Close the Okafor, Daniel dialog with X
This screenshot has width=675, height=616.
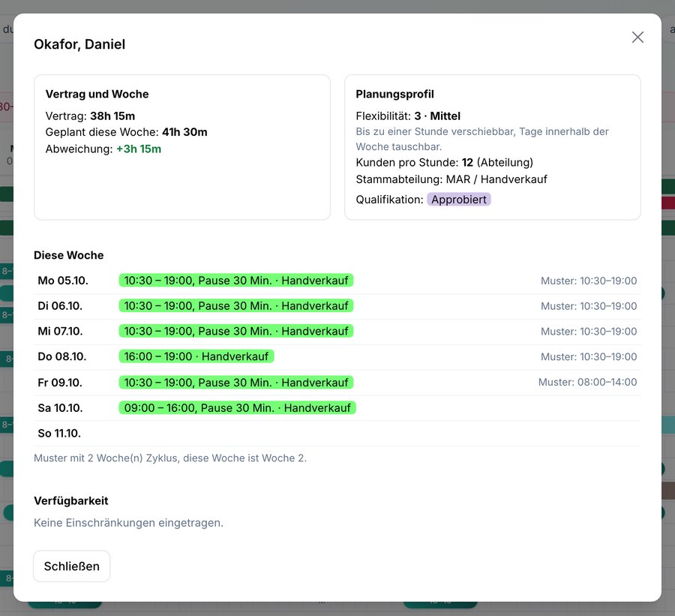click(637, 37)
